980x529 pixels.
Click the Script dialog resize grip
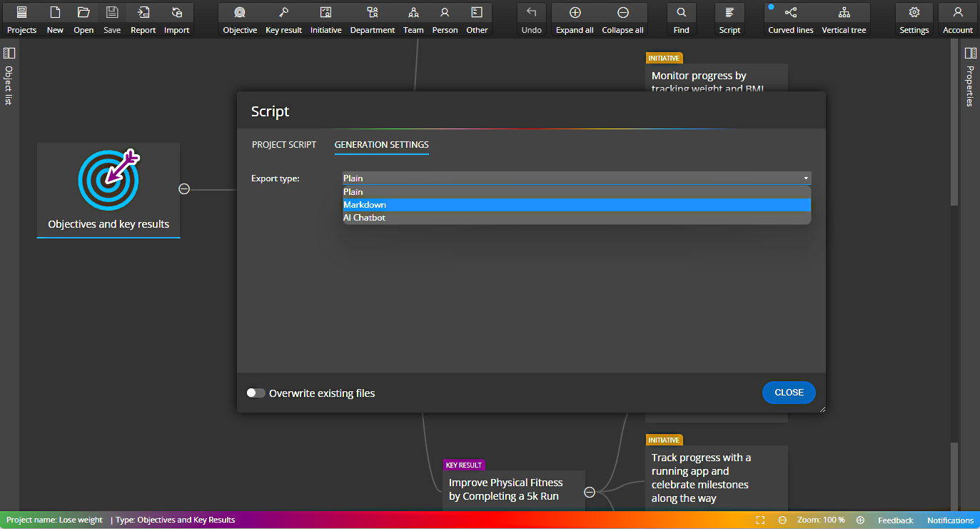click(822, 408)
